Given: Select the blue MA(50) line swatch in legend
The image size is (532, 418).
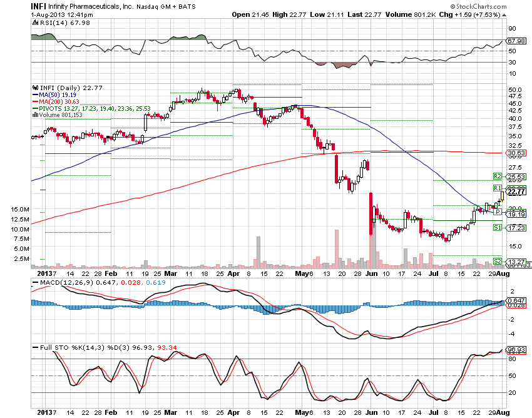Looking at the screenshot, I should coord(35,95).
